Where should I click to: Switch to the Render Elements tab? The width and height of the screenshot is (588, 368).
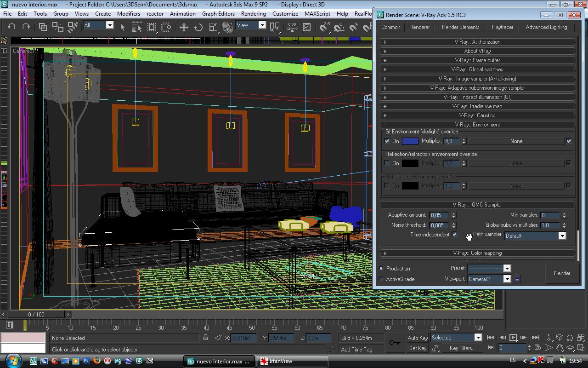tap(460, 27)
